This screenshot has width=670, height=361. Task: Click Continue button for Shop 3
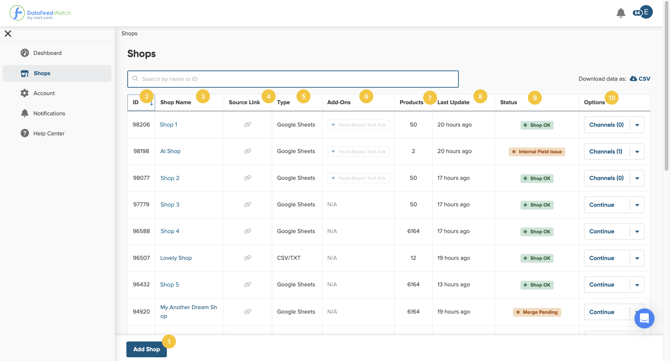pos(606,205)
